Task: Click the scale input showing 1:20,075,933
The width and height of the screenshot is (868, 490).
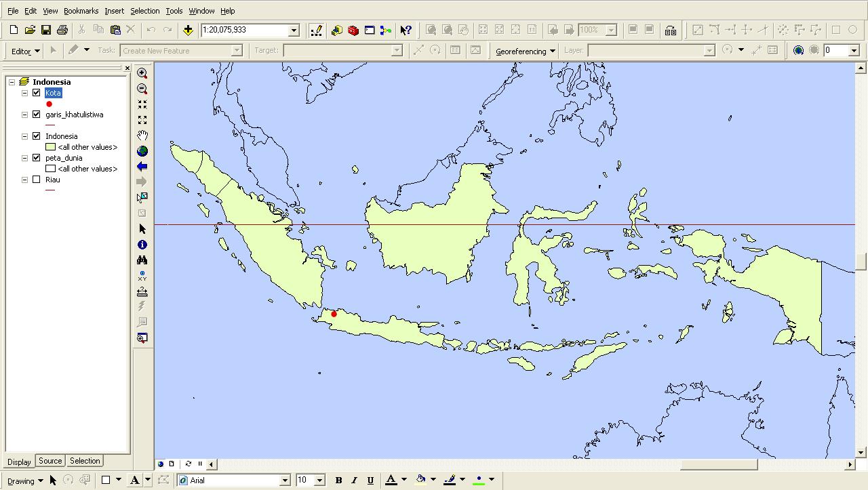Action: [244, 30]
